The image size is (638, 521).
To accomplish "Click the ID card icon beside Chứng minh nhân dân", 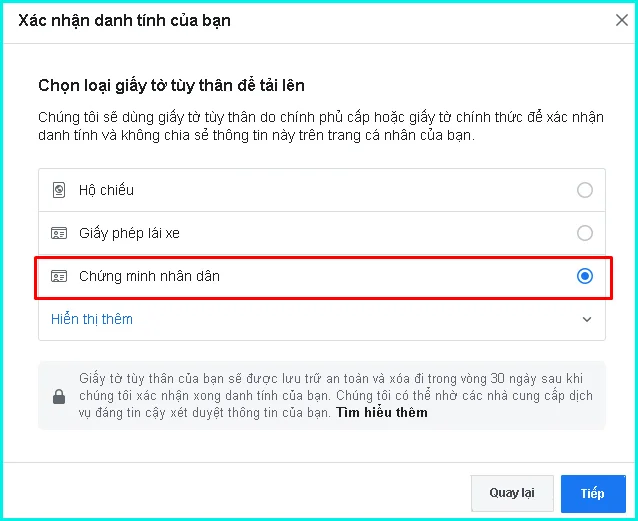I will point(59,276).
